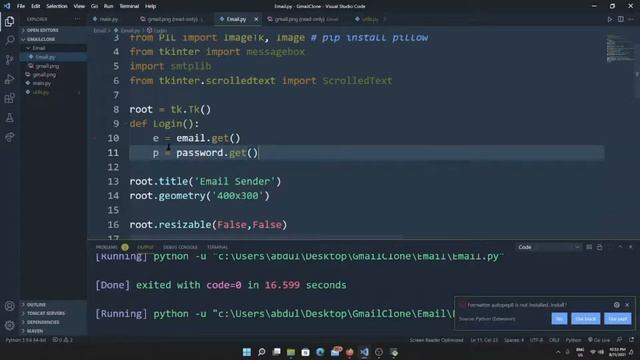Open the Run menu
Image resolution: width=640 pixels, height=360 pixels.
point(108,6)
